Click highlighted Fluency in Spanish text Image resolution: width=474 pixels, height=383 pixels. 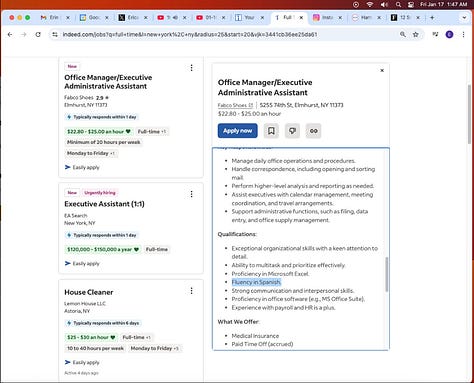pyautogui.click(x=256, y=282)
